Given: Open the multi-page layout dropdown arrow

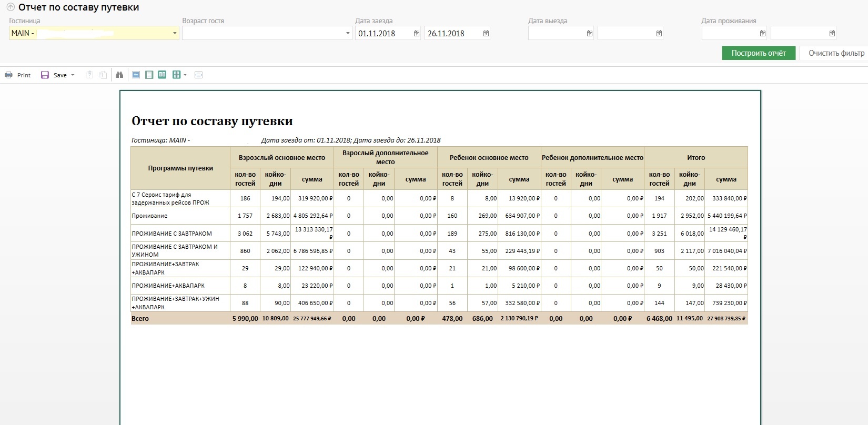Looking at the screenshot, I should pyautogui.click(x=185, y=75).
